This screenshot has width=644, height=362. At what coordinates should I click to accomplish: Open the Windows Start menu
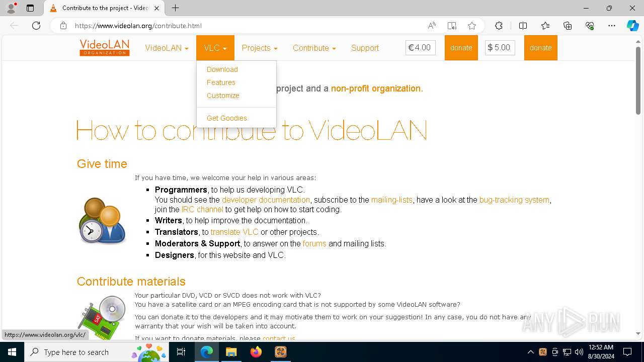[x=12, y=352]
